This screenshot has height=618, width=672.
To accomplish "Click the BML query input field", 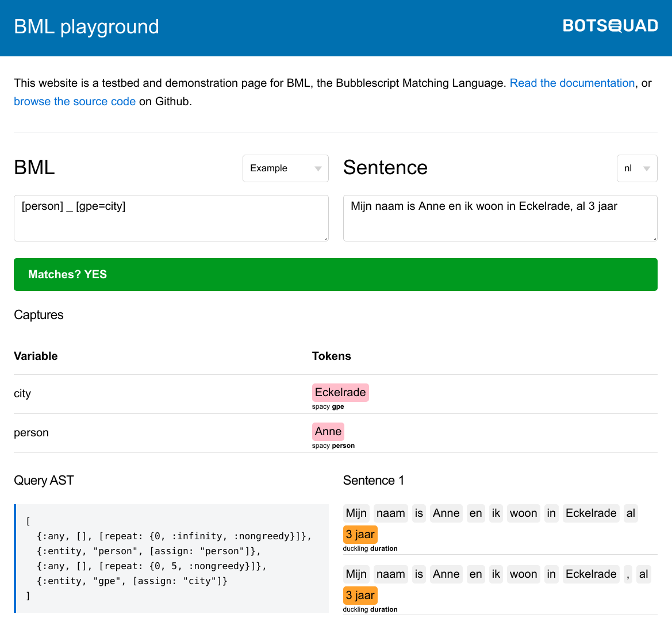I will coord(171,218).
